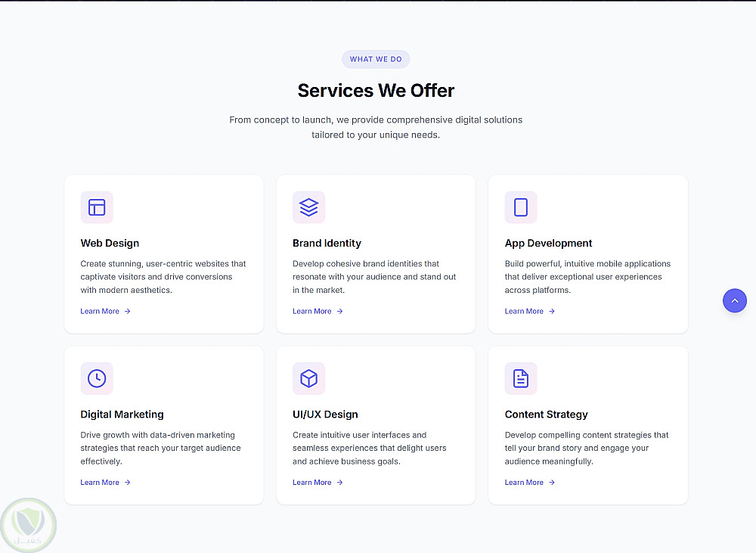
Task: Click the Web Design layout icon
Action: click(97, 207)
